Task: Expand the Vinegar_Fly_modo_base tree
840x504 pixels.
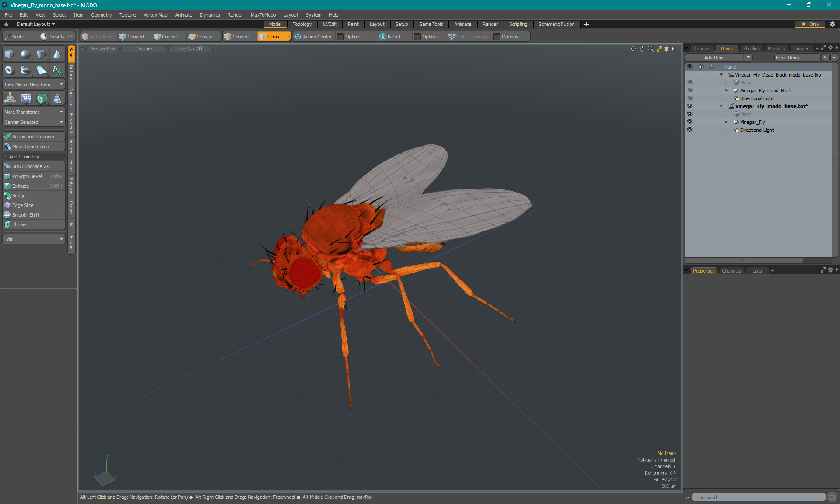Action: 721,106
